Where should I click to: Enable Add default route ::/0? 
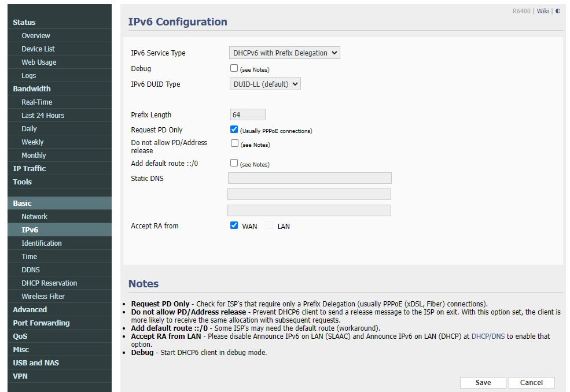coord(234,162)
